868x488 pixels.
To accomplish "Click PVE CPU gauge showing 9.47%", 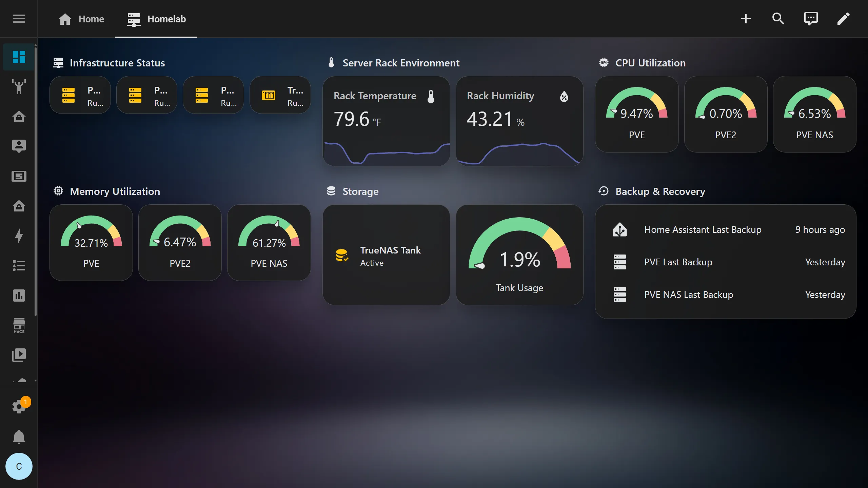I will 637,114.
